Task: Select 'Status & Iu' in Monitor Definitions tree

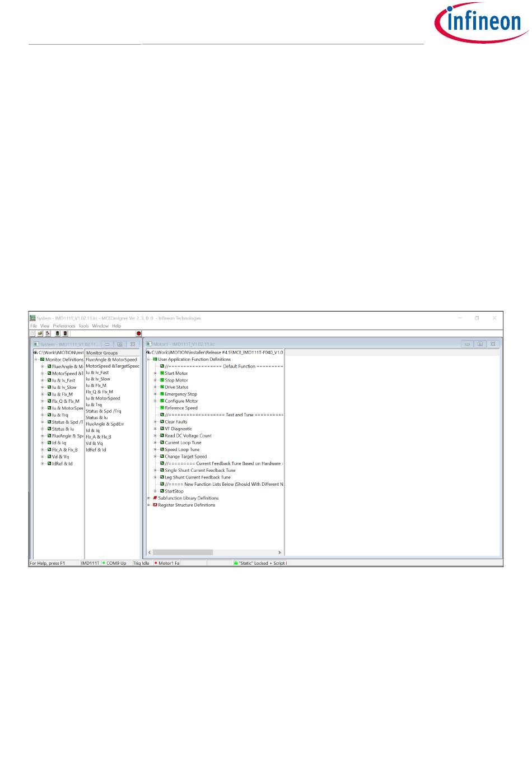Action: click(x=63, y=429)
